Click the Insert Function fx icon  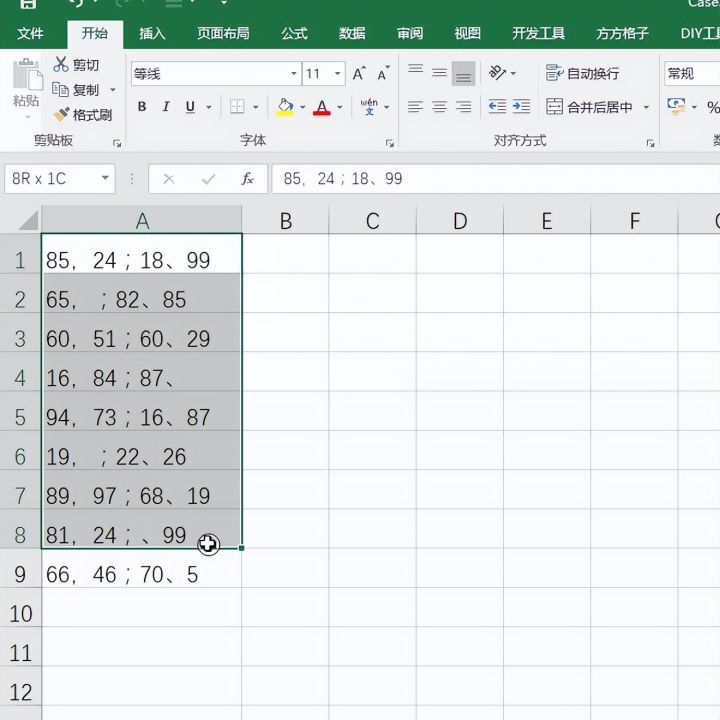(x=248, y=178)
